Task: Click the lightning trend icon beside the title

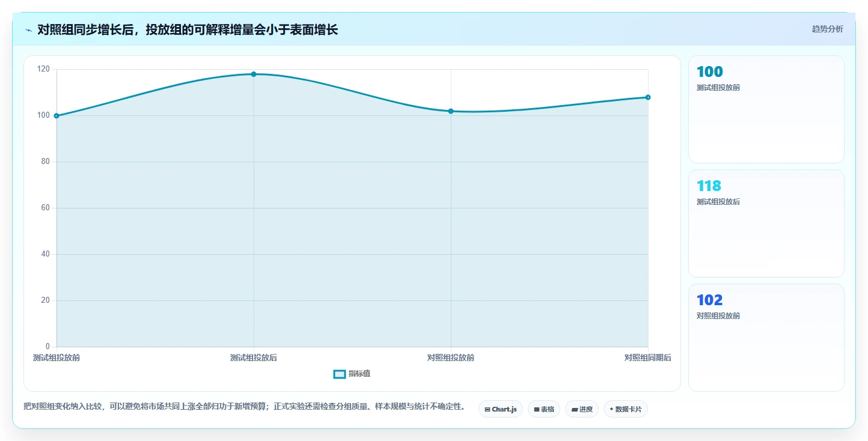Action: tap(28, 30)
